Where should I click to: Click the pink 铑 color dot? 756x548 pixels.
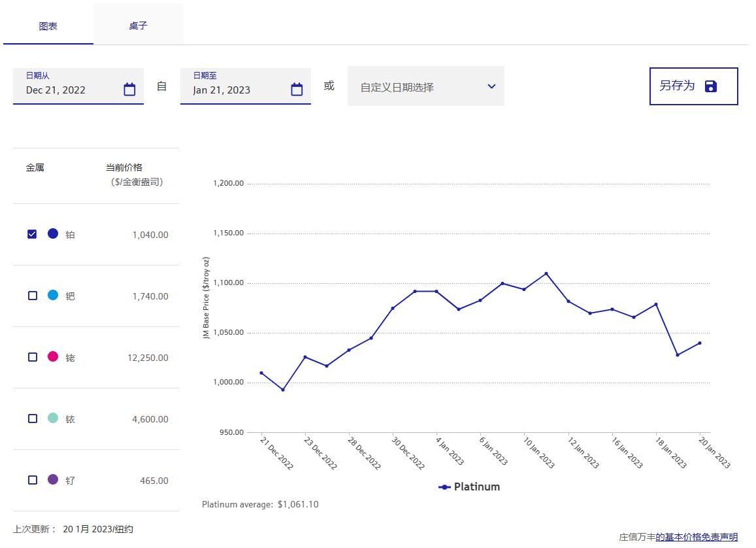tap(53, 356)
